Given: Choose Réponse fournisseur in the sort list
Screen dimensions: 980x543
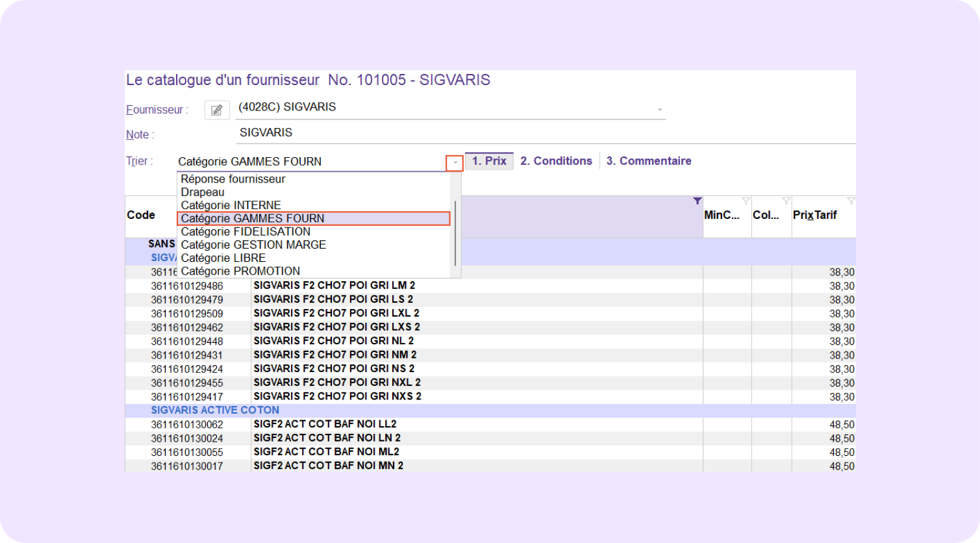Looking at the screenshot, I should click(233, 179).
